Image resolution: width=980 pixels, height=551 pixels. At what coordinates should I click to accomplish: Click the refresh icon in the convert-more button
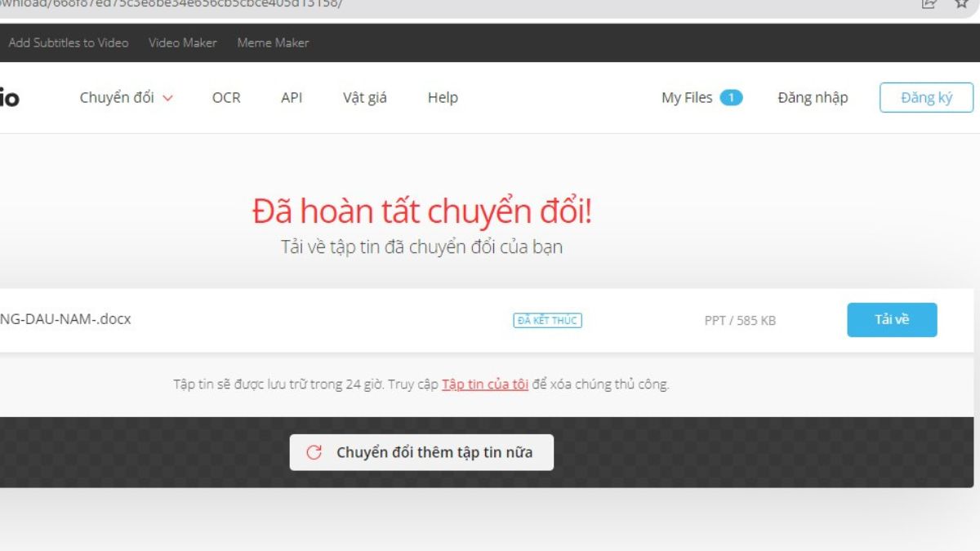pyautogui.click(x=314, y=452)
